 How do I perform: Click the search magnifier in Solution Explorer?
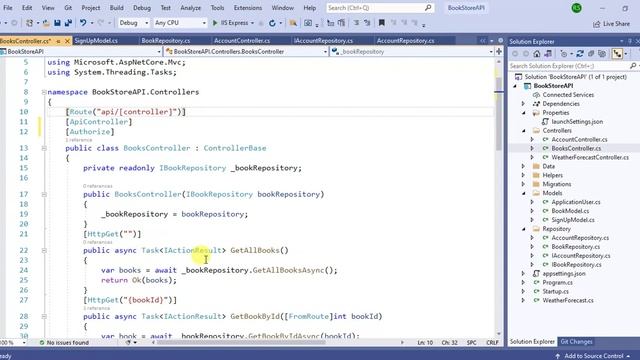point(633,66)
